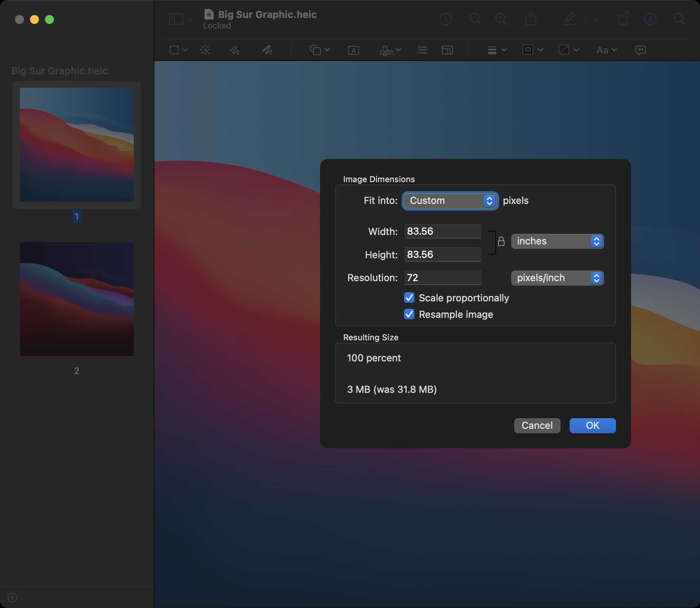Click the sidebar Big Sur Graphic.heic label
Viewport: 700px width, 608px height.
[60, 70]
